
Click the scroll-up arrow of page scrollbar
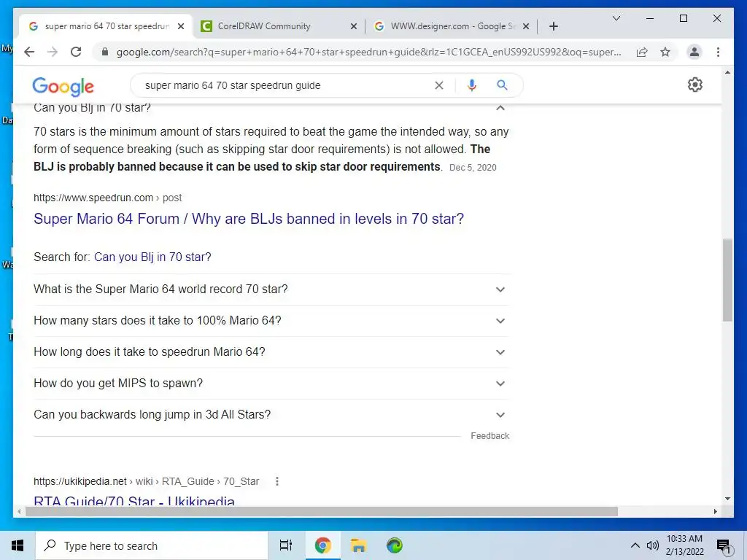coord(727,72)
